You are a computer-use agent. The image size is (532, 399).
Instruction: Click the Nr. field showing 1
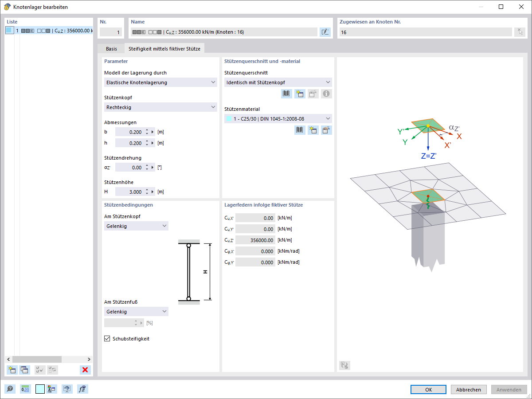pyautogui.click(x=111, y=32)
